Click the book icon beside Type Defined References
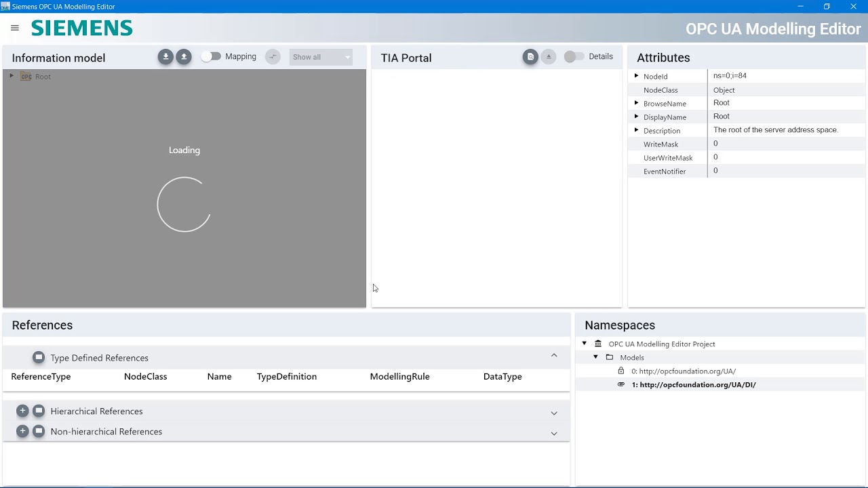868x488 pixels. (39, 357)
